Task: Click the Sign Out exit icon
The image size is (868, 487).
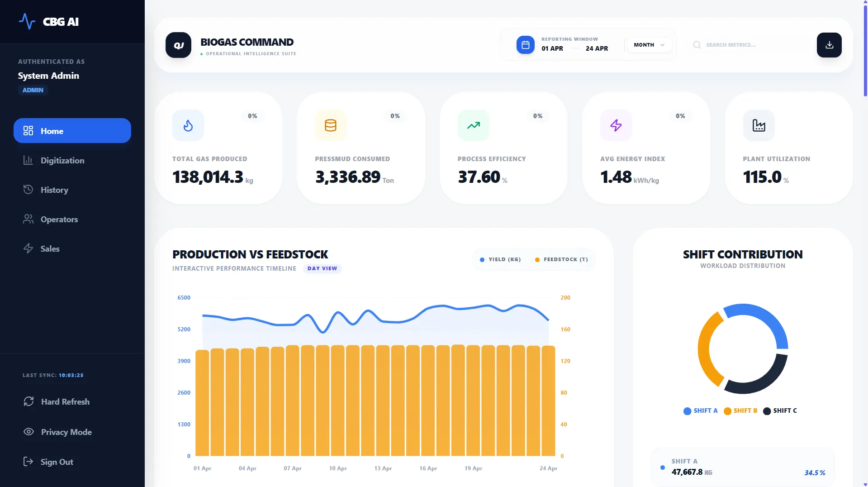Action: [x=28, y=462]
